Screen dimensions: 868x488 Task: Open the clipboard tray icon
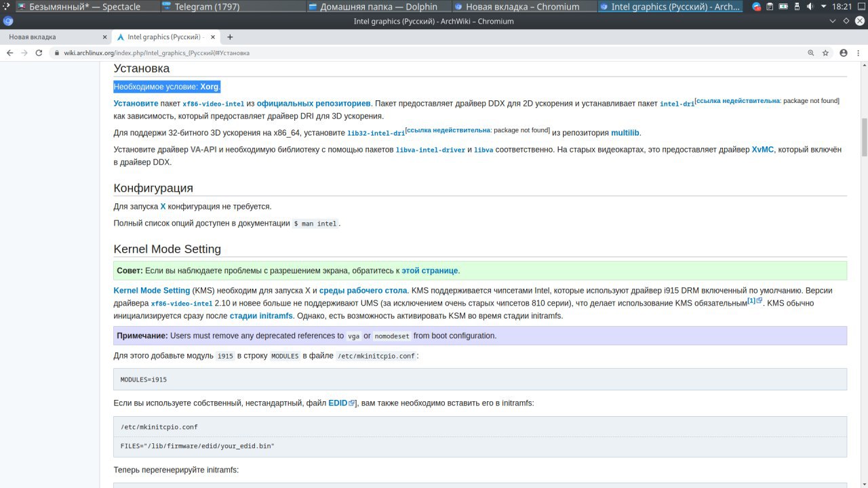[771, 7]
